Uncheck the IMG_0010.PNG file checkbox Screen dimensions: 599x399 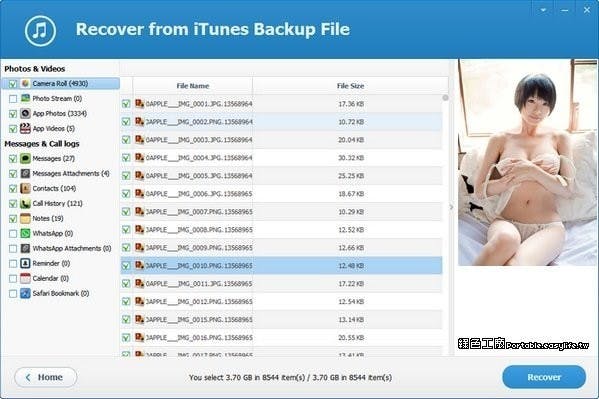tap(126, 266)
